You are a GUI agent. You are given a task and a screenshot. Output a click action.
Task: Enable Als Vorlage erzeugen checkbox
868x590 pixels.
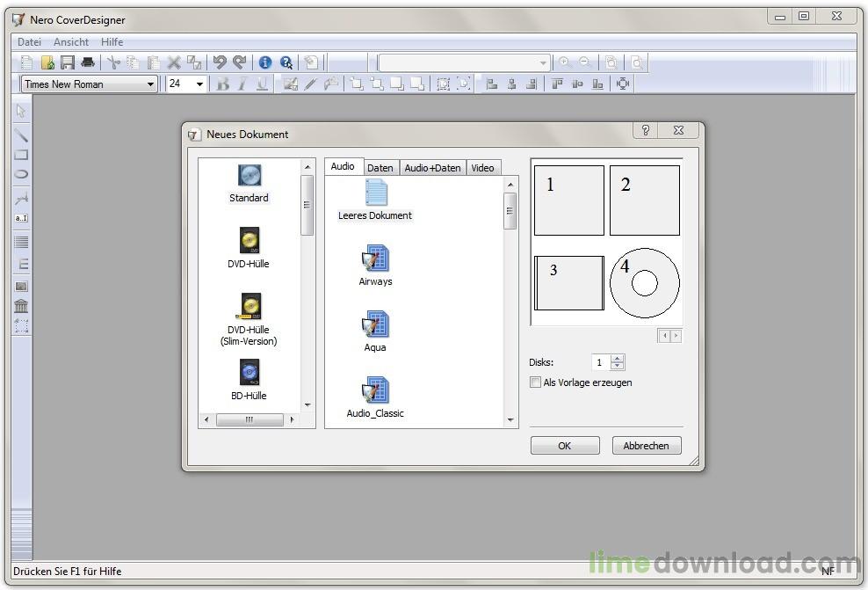536,382
